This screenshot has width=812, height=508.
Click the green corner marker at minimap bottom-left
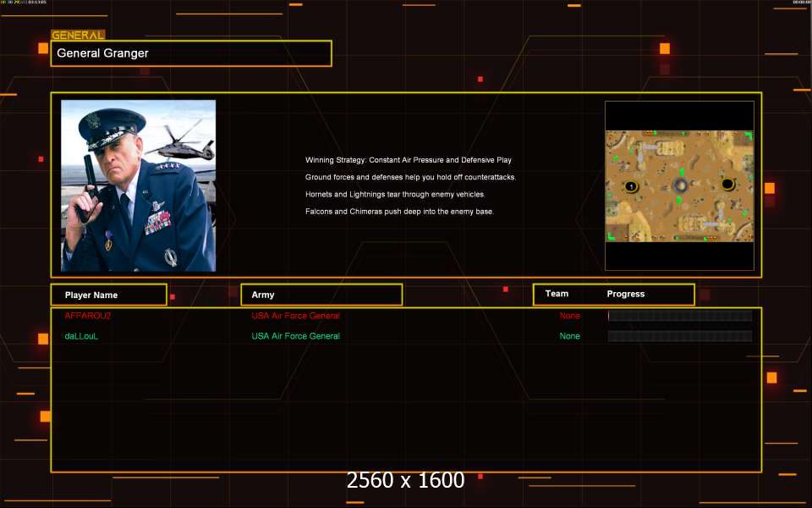(x=612, y=236)
